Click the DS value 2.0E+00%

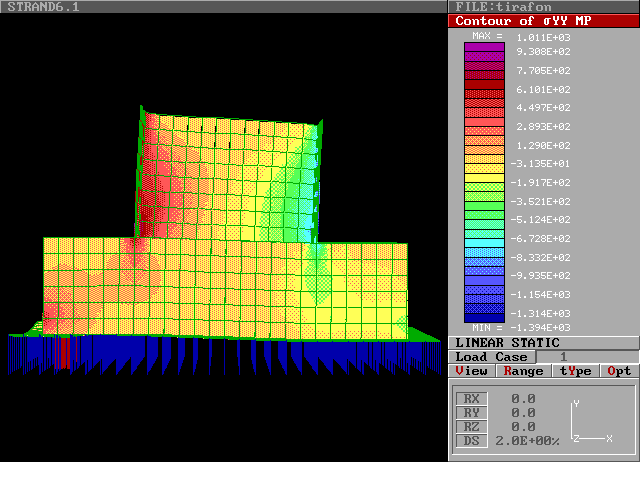528,441
